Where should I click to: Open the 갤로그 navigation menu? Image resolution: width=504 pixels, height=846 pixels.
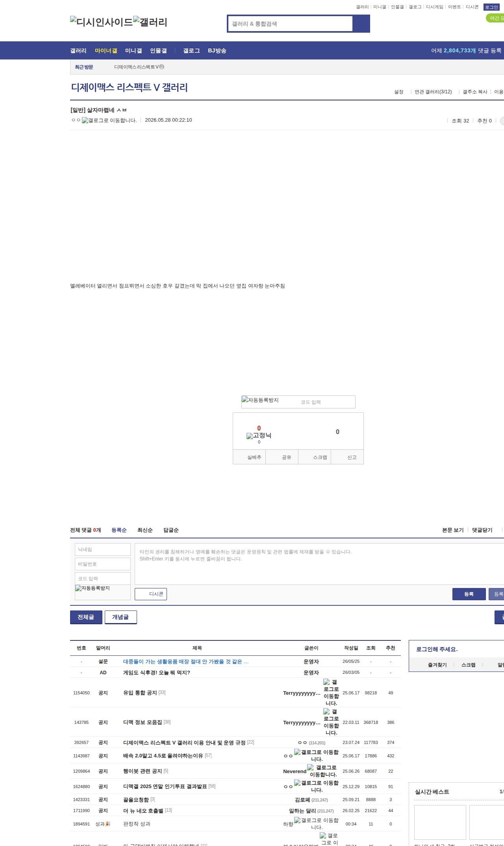coord(191,51)
